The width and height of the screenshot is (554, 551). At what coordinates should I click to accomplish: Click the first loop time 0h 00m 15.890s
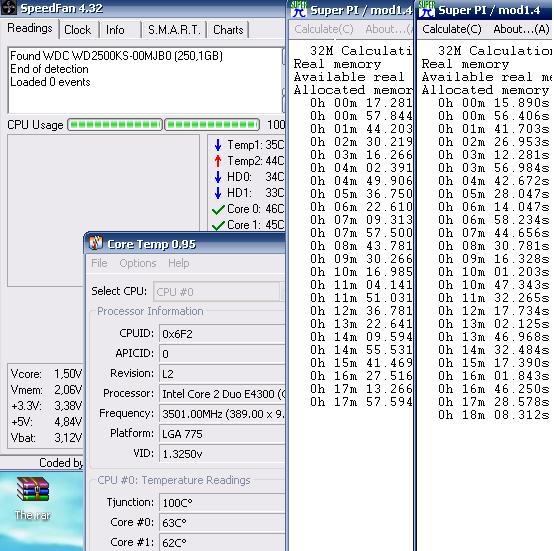click(494, 103)
